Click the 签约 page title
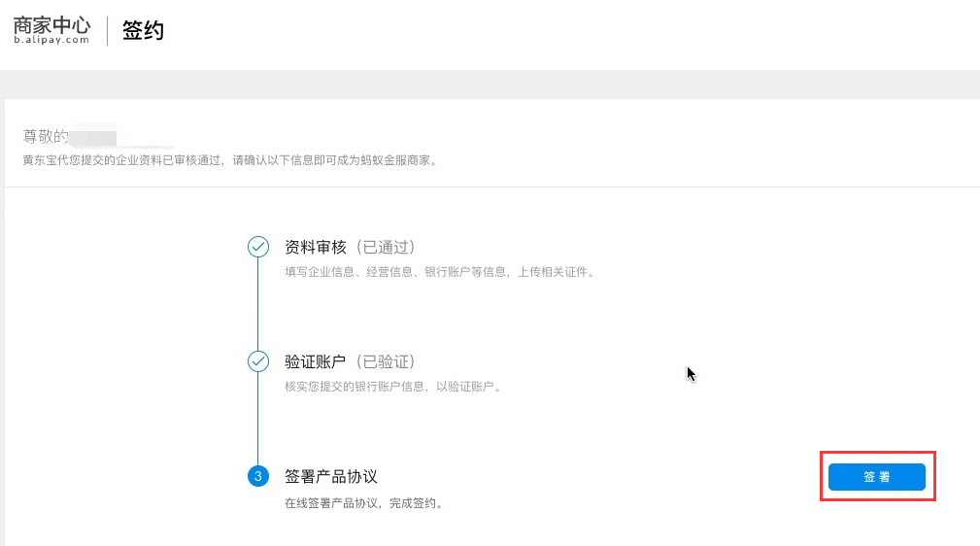Image resolution: width=980 pixels, height=546 pixels. click(x=143, y=31)
